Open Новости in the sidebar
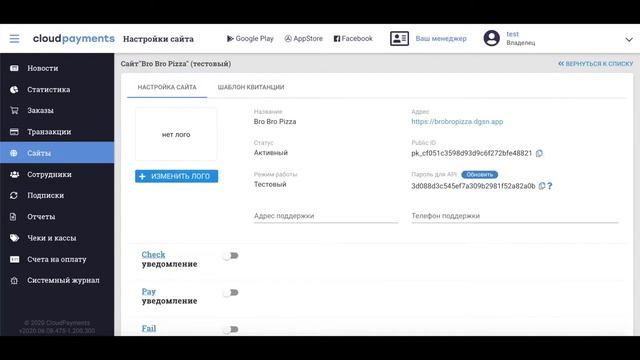The image size is (640, 360). click(42, 68)
